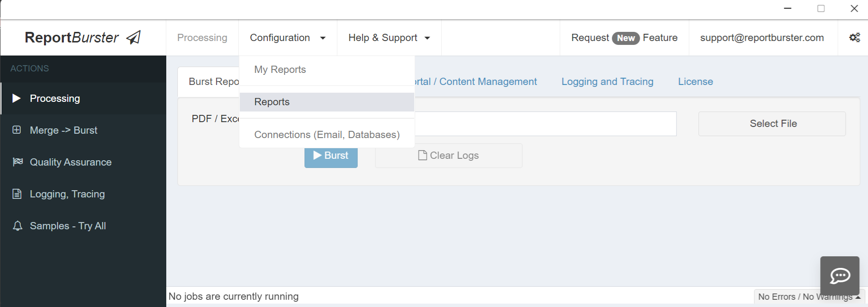Go to Merge -> Burst section
The height and width of the screenshot is (307, 868).
pos(83,130)
